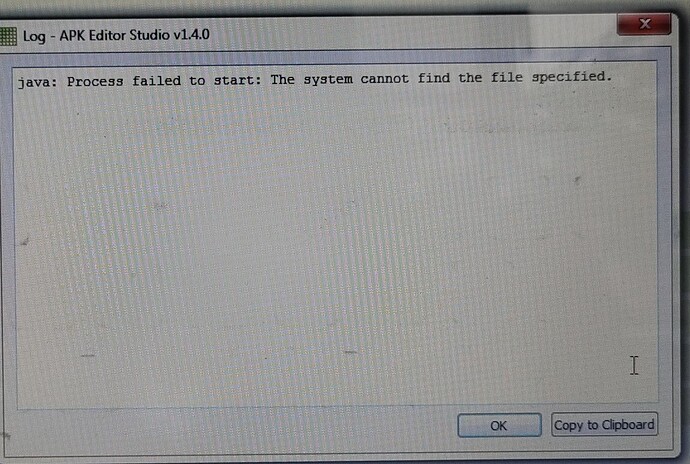Viewport: 690px width, 464px height.
Task: Click the word Editor in the window title
Action: 107,35
